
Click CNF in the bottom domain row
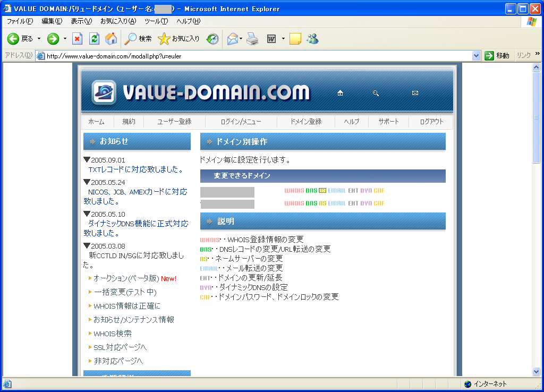pos(379,203)
